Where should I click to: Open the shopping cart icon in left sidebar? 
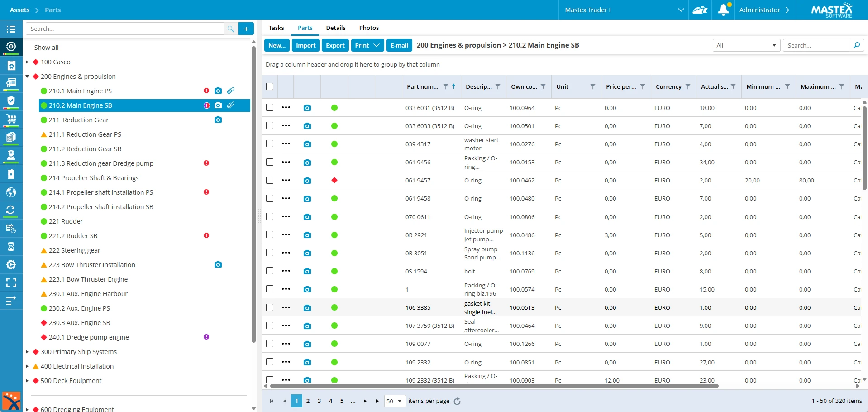11,120
